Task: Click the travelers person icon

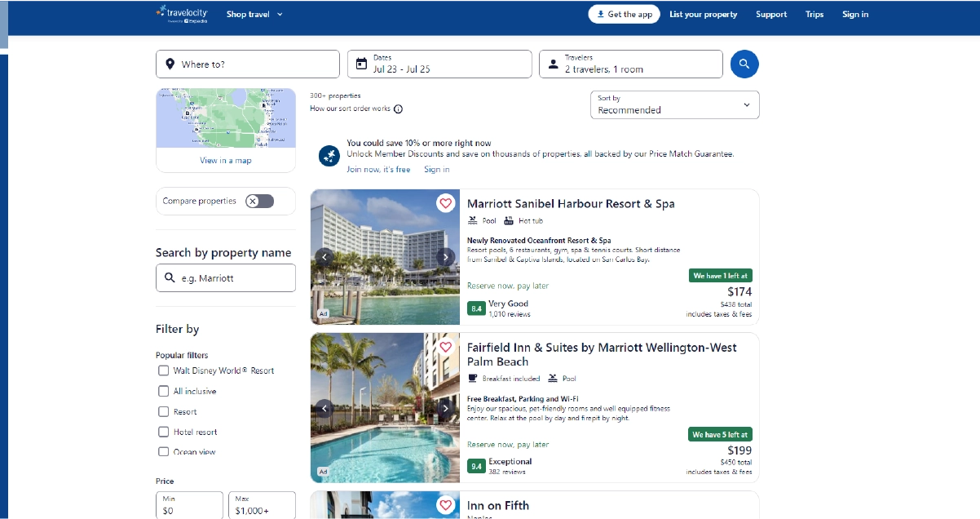Action: (553, 64)
